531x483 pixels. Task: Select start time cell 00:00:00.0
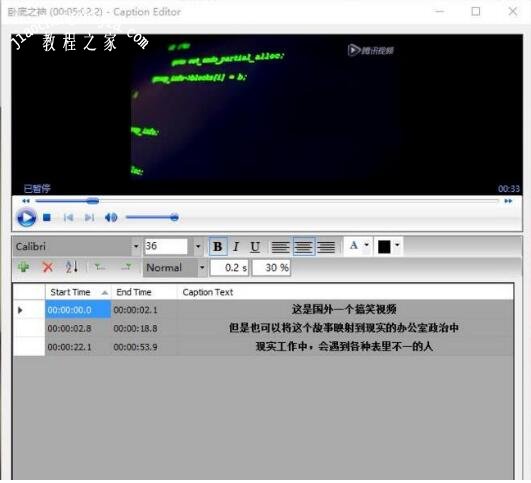point(78,310)
